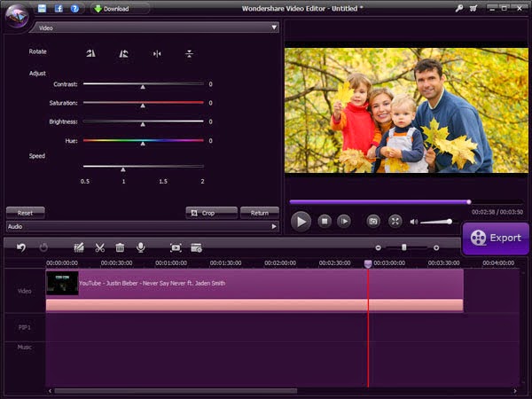The width and height of the screenshot is (532, 399).
Task: Mute the preview speaker icon
Action: coord(413,222)
